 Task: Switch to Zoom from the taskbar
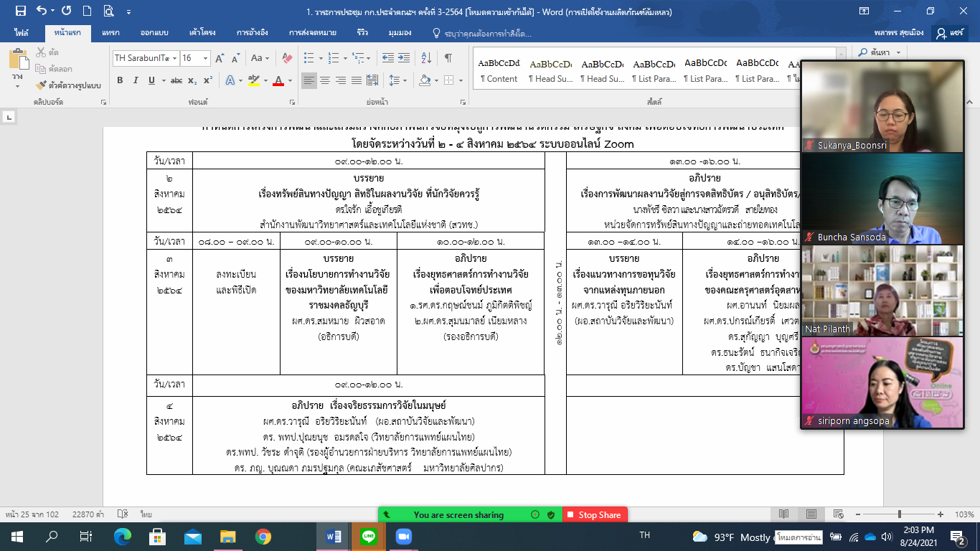click(402, 537)
